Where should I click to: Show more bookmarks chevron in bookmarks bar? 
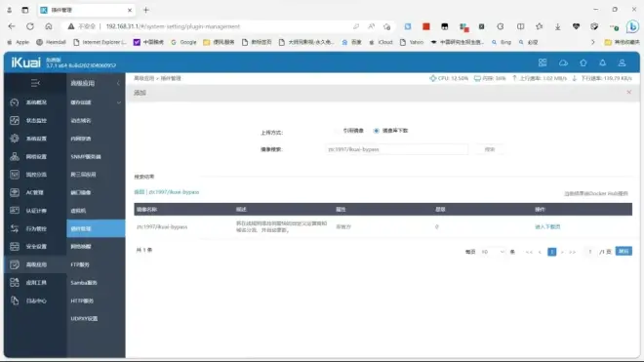(x=592, y=42)
